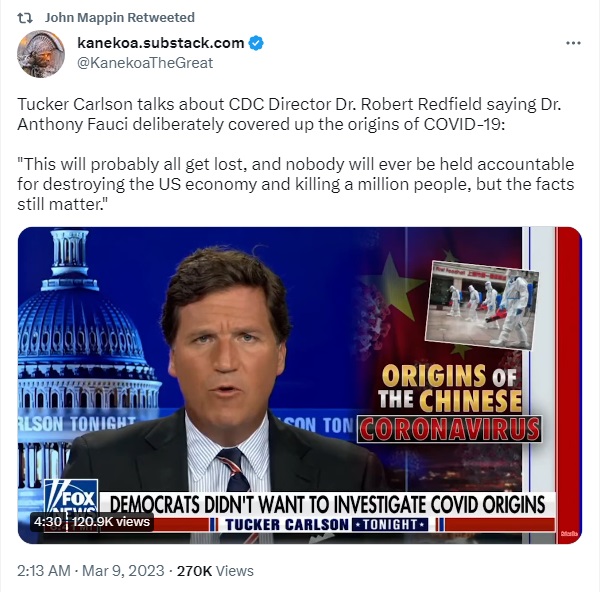This screenshot has width=601, height=592.
Task: Click the 270K Views counter
Action: point(215,571)
